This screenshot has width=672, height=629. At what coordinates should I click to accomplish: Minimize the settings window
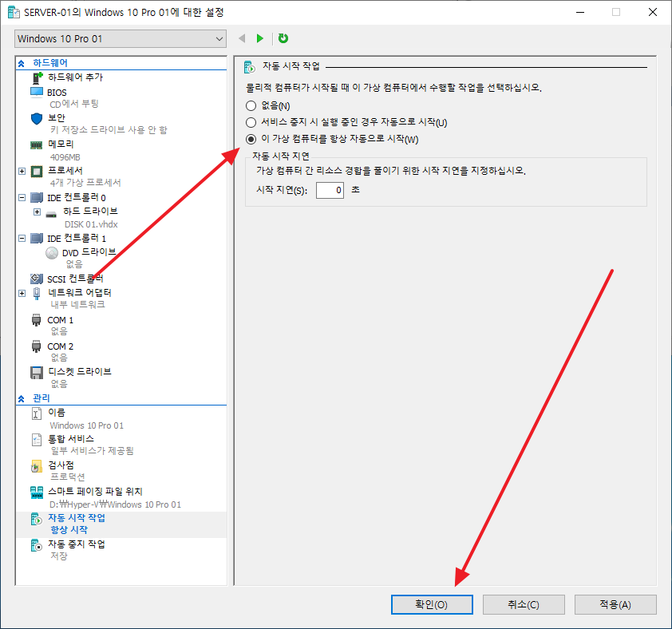coord(580,13)
